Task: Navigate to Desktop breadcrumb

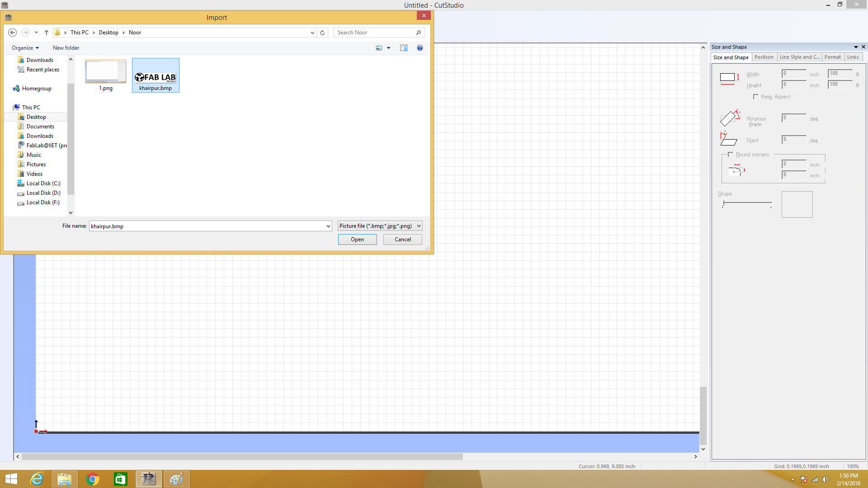Action: 108,33
